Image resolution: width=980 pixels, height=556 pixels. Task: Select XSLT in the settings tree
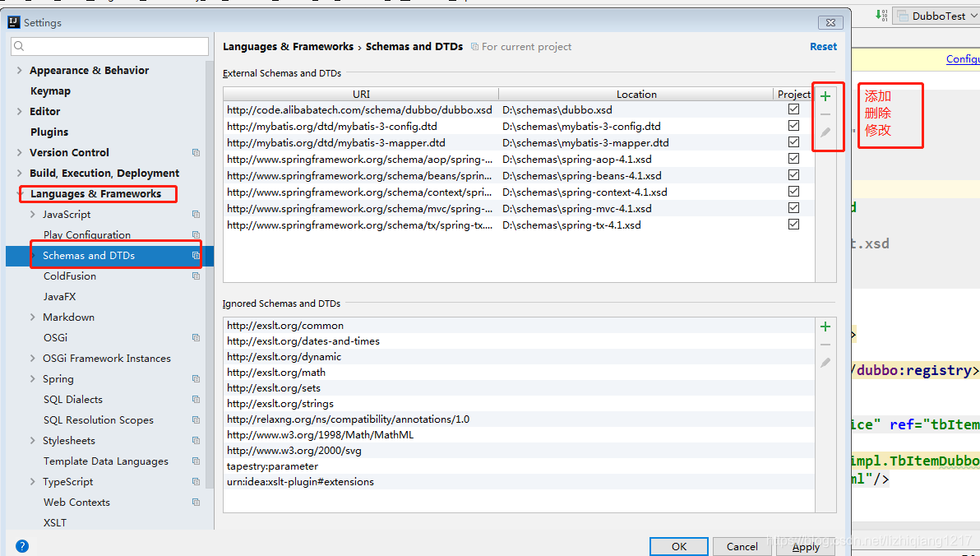tap(55, 523)
